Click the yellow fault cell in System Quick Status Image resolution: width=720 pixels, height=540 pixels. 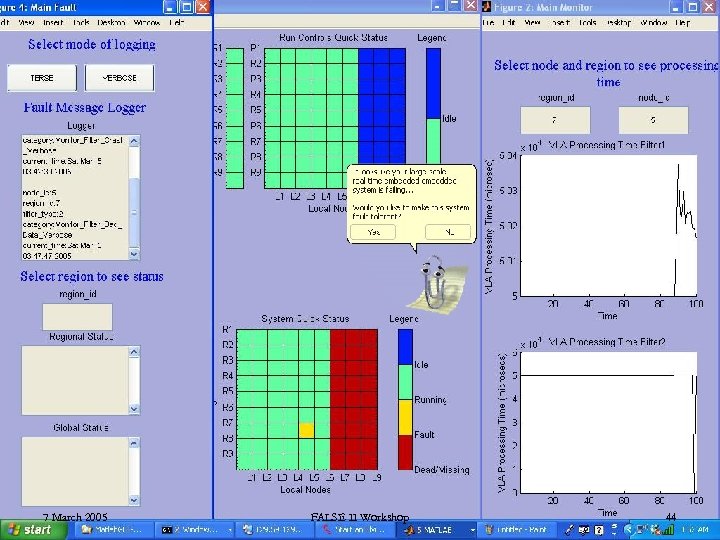[x=306, y=430]
